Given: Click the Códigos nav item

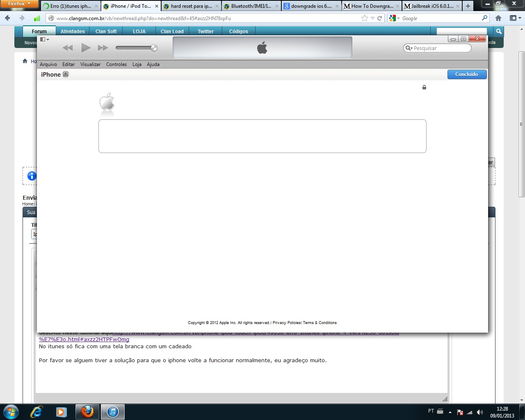Looking at the screenshot, I should coord(239,32).
